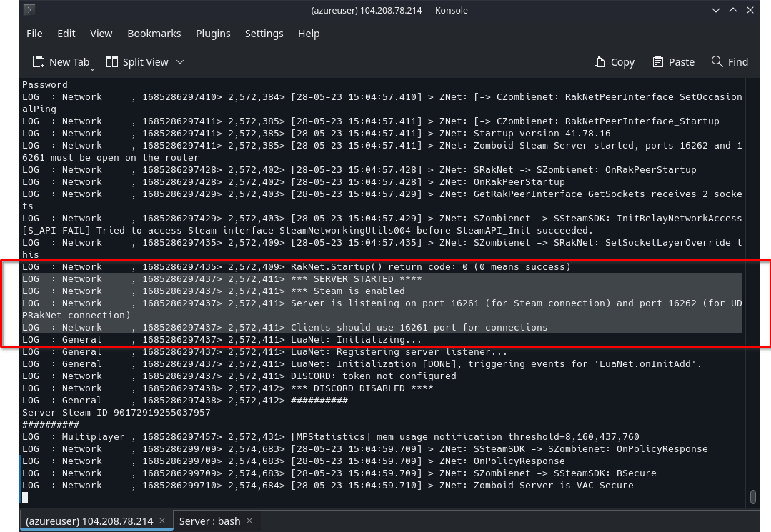Image resolution: width=771 pixels, height=532 pixels.
Task: Open the Settings menu
Action: (264, 34)
